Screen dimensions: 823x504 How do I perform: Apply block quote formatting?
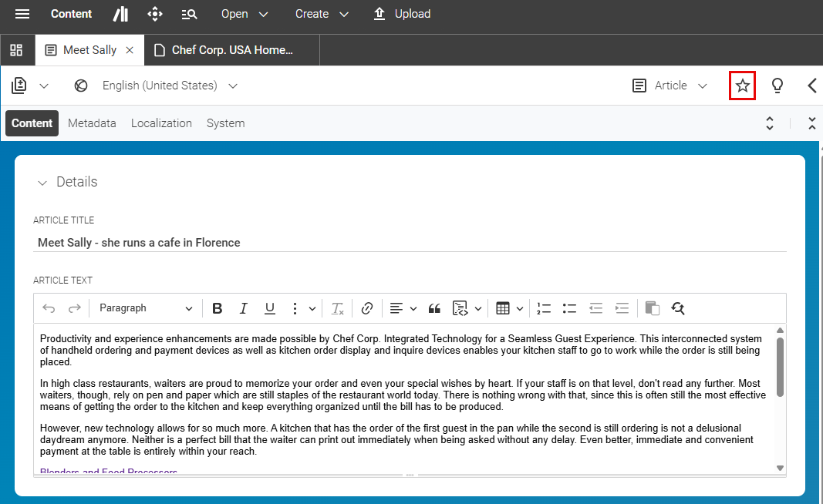[433, 307]
